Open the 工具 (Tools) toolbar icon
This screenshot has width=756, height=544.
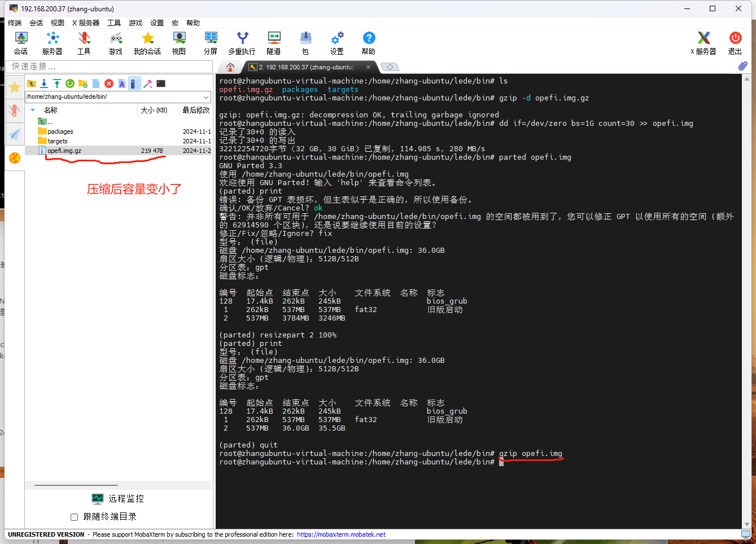[84, 43]
